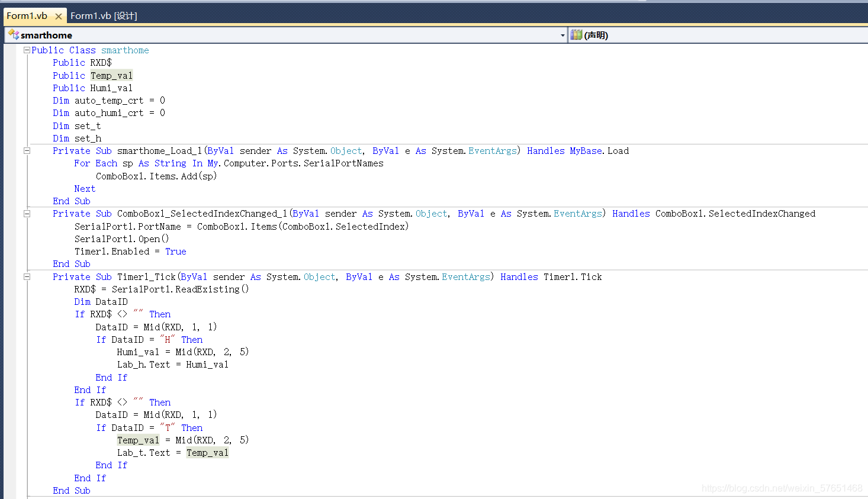Click the auto_temp_crt variable line
The width and height of the screenshot is (868, 499).
109,101
